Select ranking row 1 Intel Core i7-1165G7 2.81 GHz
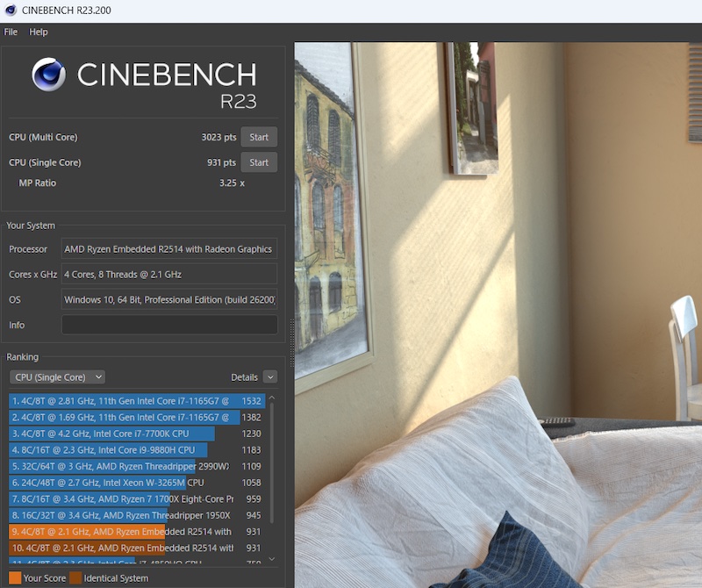The height and width of the screenshot is (588, 702). (x=137, y=401)
